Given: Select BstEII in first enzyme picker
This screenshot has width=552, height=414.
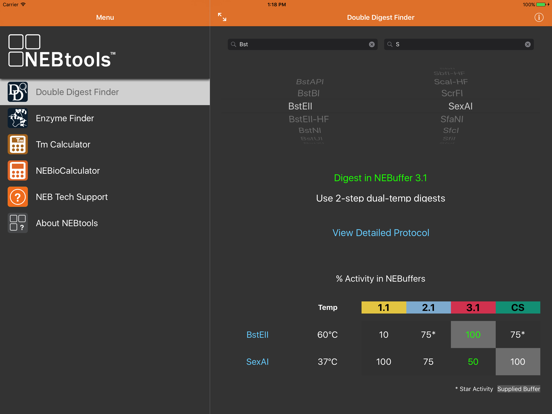Looking at the screenshot, I should point(300,106).
